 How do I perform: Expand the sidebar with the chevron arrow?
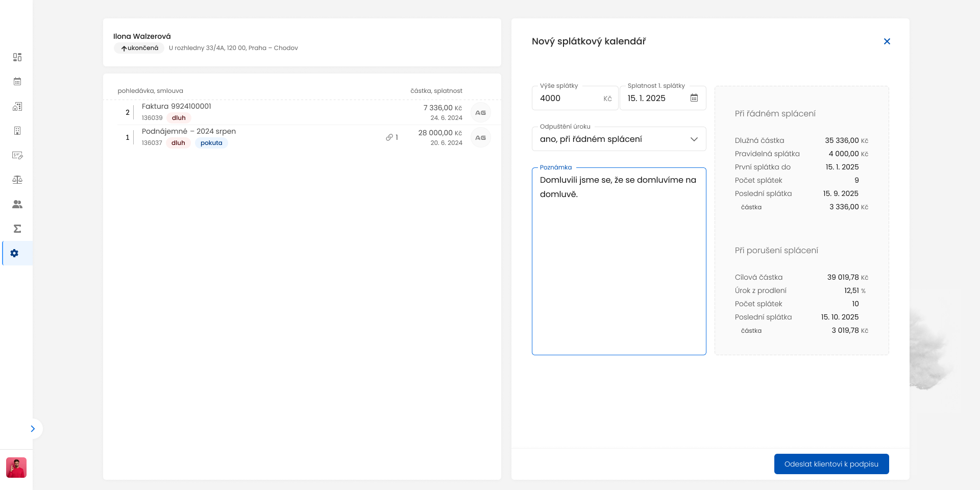pos(33,429)
